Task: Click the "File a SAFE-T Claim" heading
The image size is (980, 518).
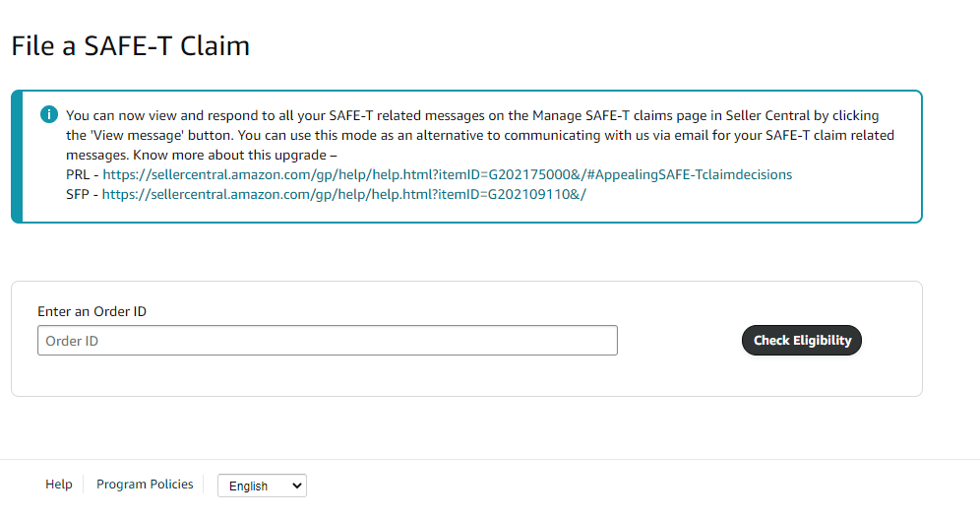Action: pos(130,45)
